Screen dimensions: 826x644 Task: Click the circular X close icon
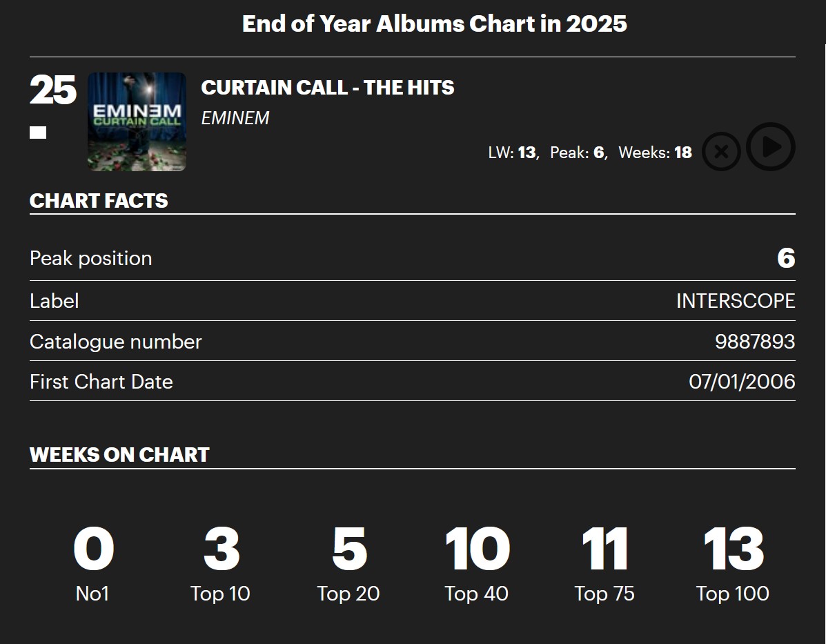tap(721, 151)
